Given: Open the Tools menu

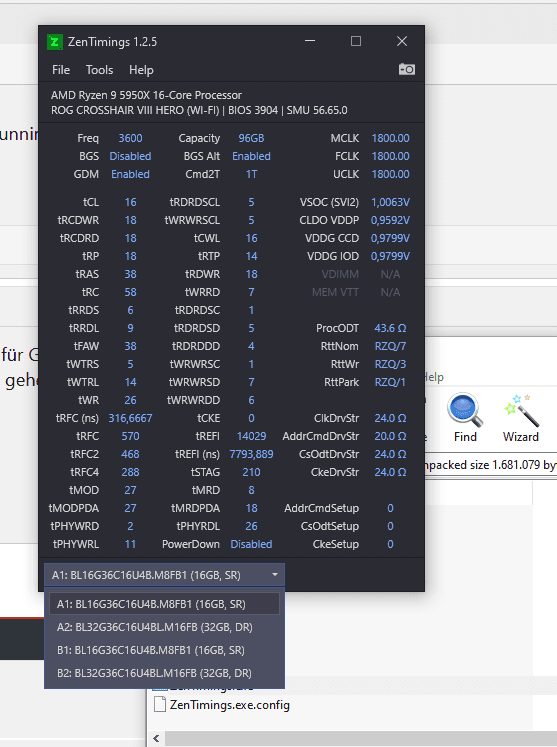Looking at the screenshot, I should click(100, 70).
